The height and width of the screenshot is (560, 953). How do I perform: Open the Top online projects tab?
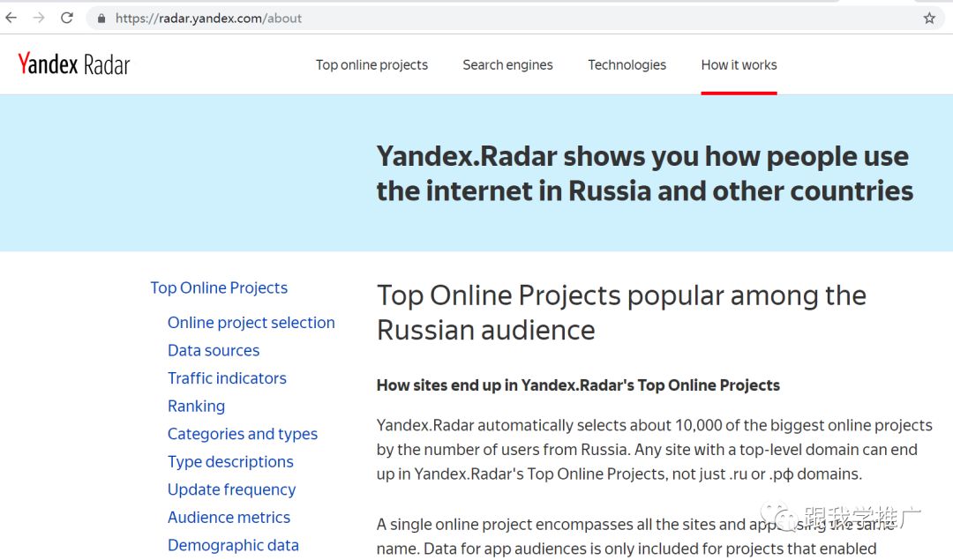(x=371, y=65)
